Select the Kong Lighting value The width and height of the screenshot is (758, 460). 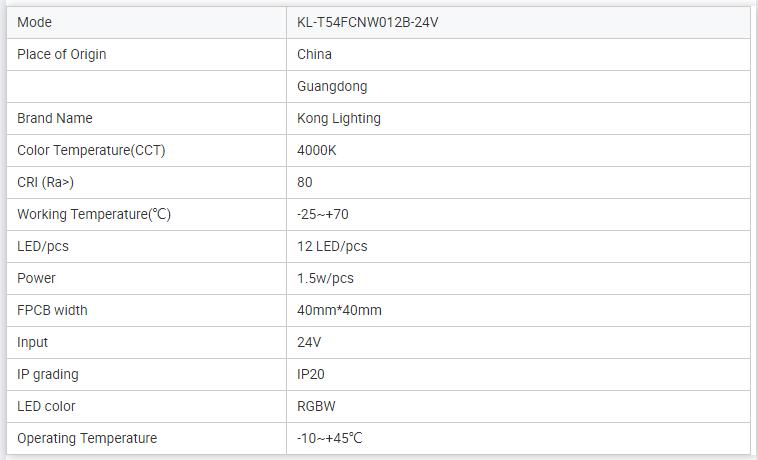pos(338,118)
